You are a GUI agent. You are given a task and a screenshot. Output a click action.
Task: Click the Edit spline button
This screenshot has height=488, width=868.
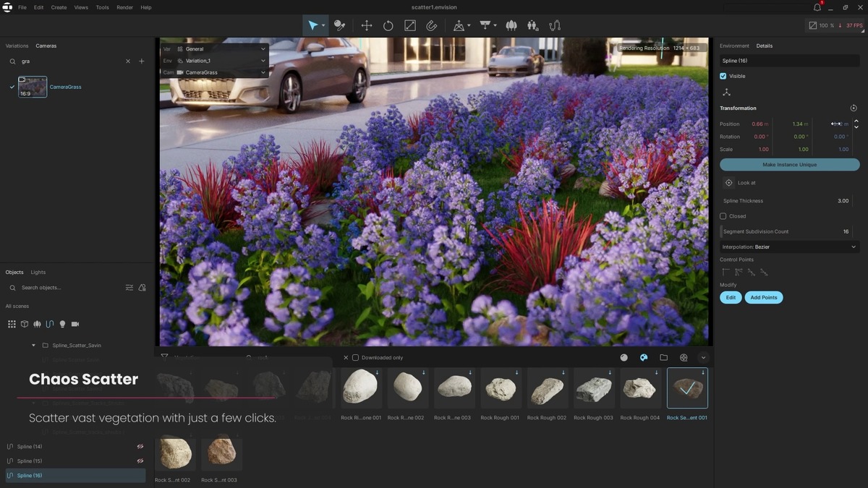point(731,297)
